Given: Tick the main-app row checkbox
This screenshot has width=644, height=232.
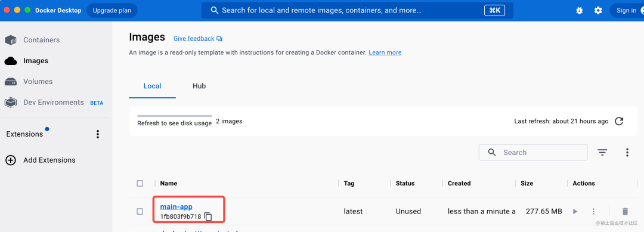Looking at the screenshot, I should [140, 212].
